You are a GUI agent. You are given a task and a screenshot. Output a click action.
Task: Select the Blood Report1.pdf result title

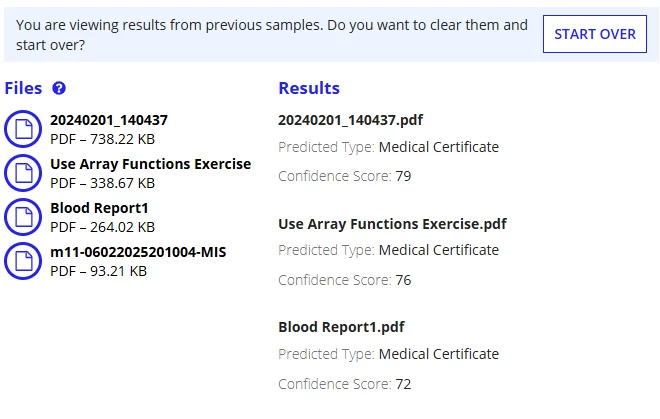click(x=341, y=327)
